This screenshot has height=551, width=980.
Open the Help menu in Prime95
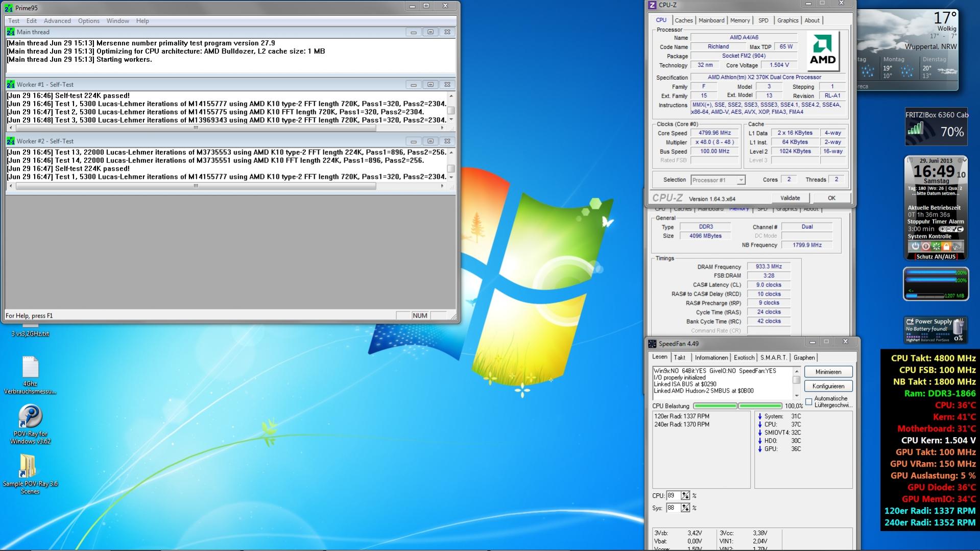click(142, 21)
